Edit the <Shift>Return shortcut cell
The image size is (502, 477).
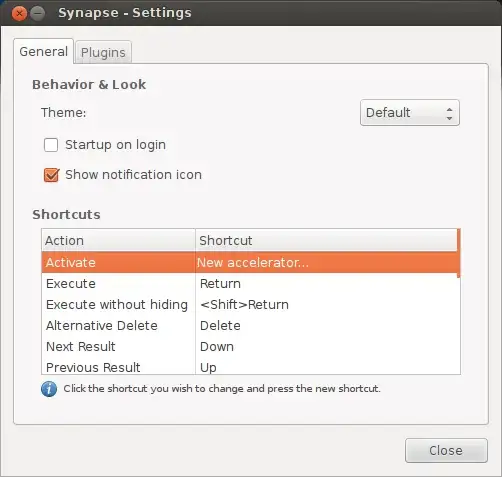pos(244,305)
